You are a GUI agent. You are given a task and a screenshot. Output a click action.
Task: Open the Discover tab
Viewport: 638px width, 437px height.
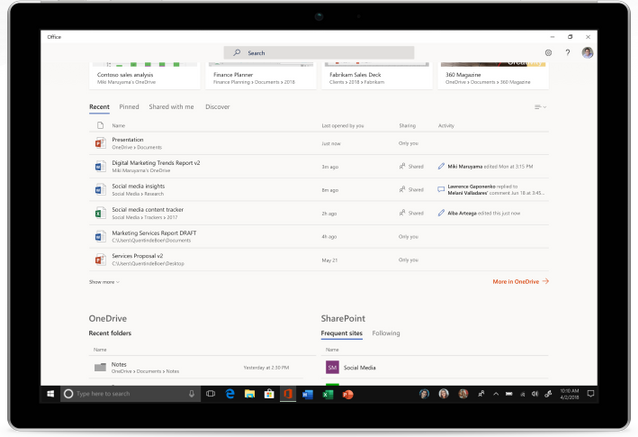pos(217,107)
